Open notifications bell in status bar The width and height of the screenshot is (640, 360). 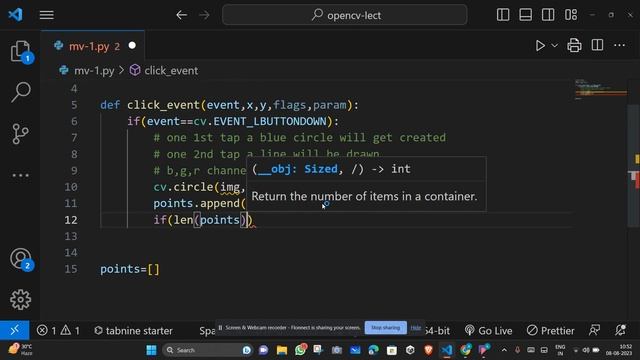pos(620,330)
